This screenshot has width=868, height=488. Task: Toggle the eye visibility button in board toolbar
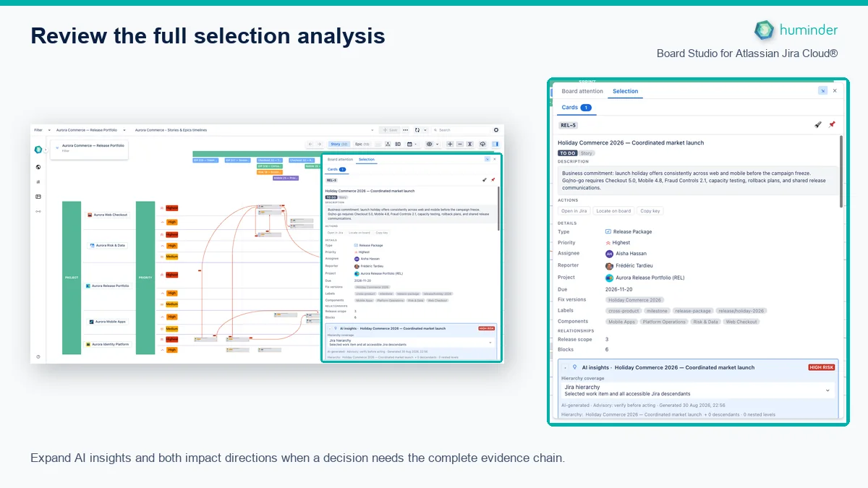pos(430,144)
